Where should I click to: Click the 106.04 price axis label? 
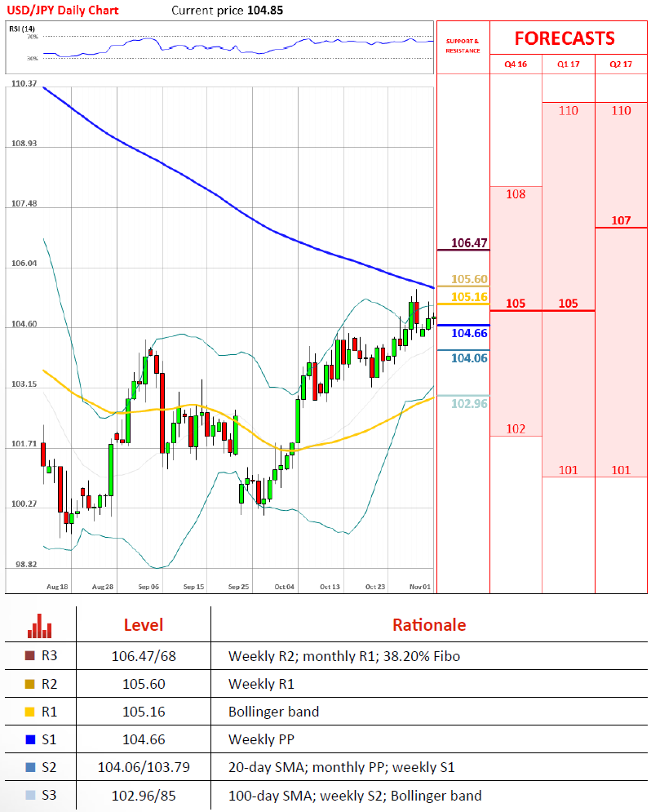[x=24, y=264]
